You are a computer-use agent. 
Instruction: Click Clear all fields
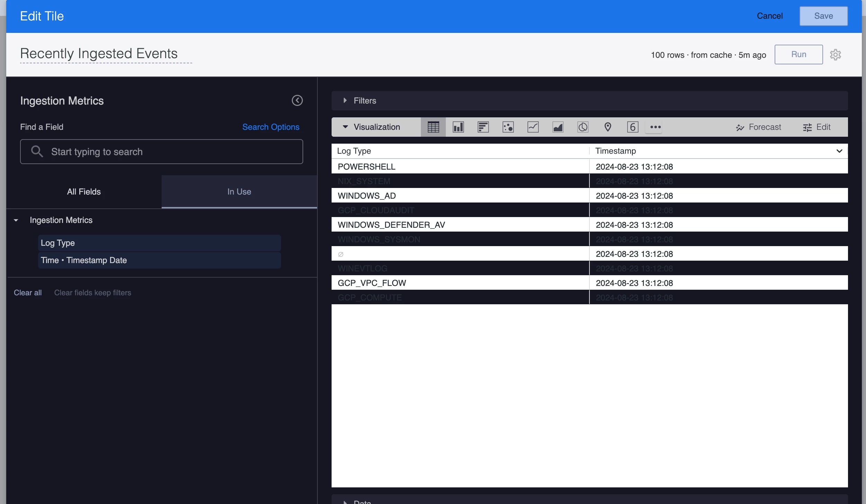point(28,292)
